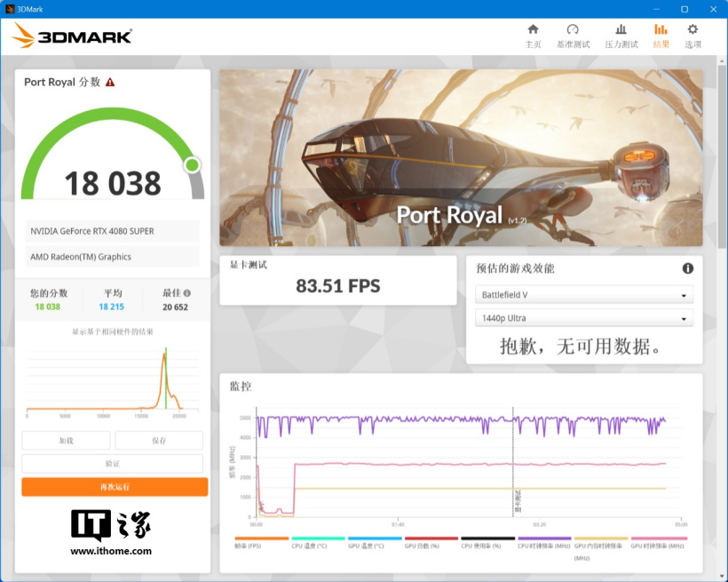Click the GPU 时钟频率 pink legend swatch
728x582 pixels.
658,538
